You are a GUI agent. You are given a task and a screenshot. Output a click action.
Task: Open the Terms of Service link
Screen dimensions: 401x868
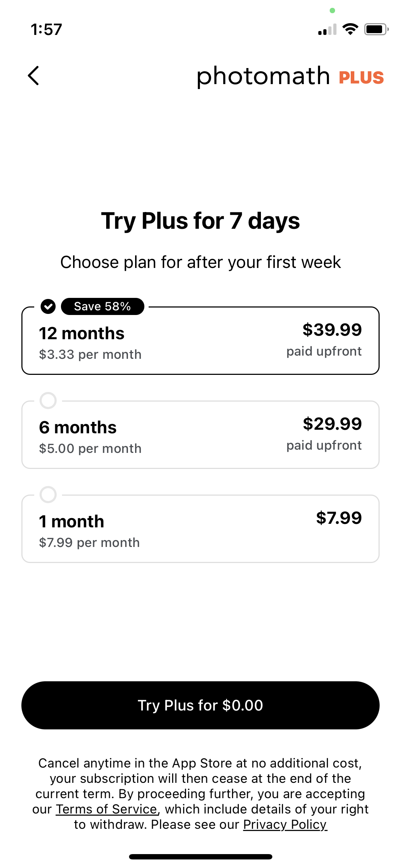click(x=107, y=809)
